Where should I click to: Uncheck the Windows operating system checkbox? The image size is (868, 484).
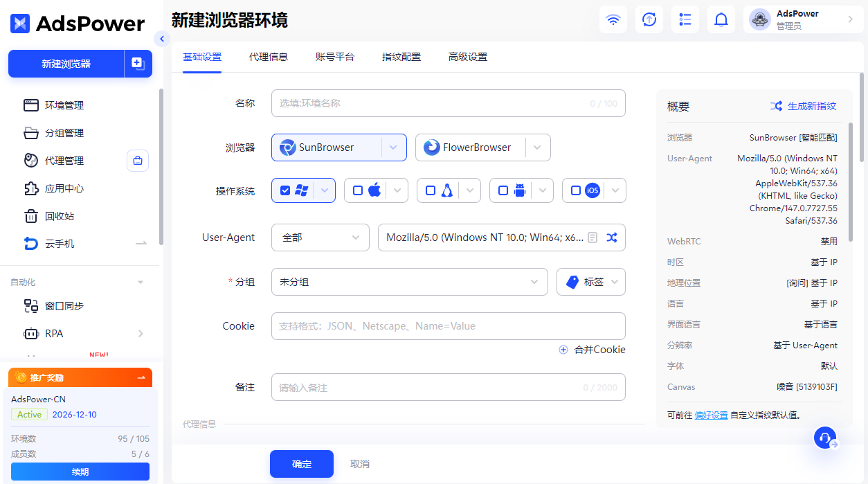(285, 190)
